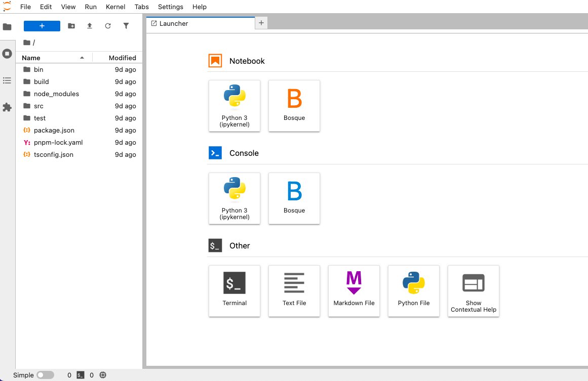Select the package.json file
Image resolution: width=588 pixels, height=381 pixels.
point(79,131)
